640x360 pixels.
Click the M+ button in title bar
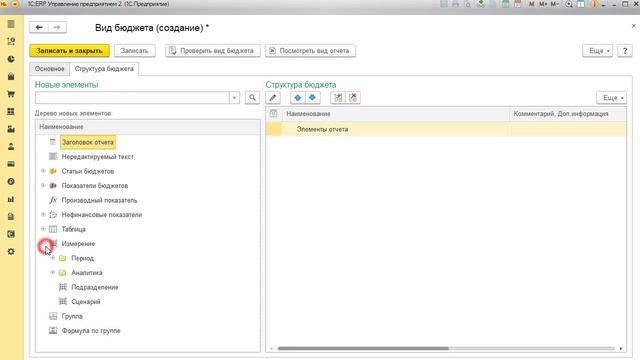click(543, 4)
